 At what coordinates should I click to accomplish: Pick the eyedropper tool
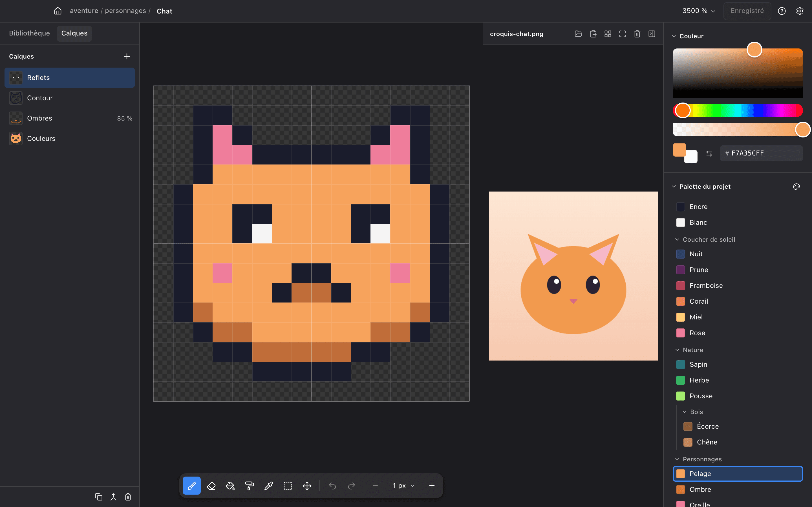click(268, 486)
